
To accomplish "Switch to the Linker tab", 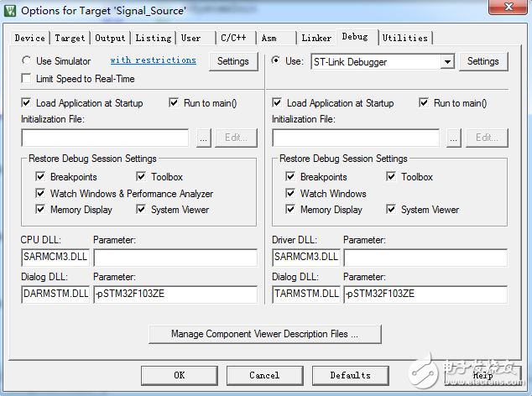I will [316, 38].
